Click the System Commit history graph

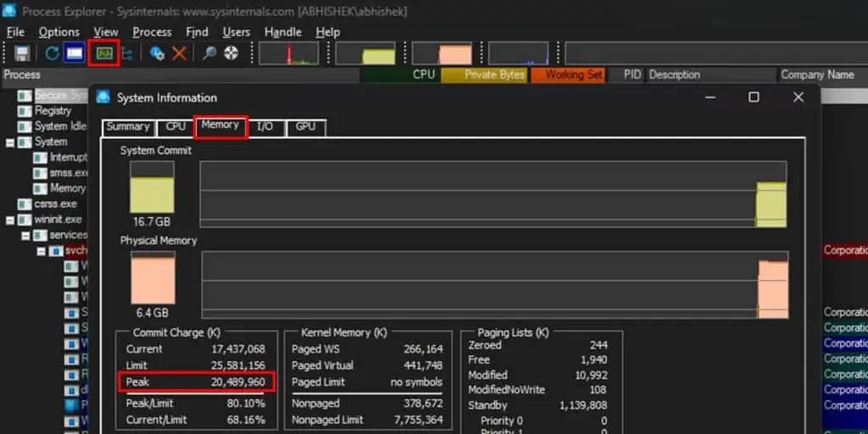[492, 194]
